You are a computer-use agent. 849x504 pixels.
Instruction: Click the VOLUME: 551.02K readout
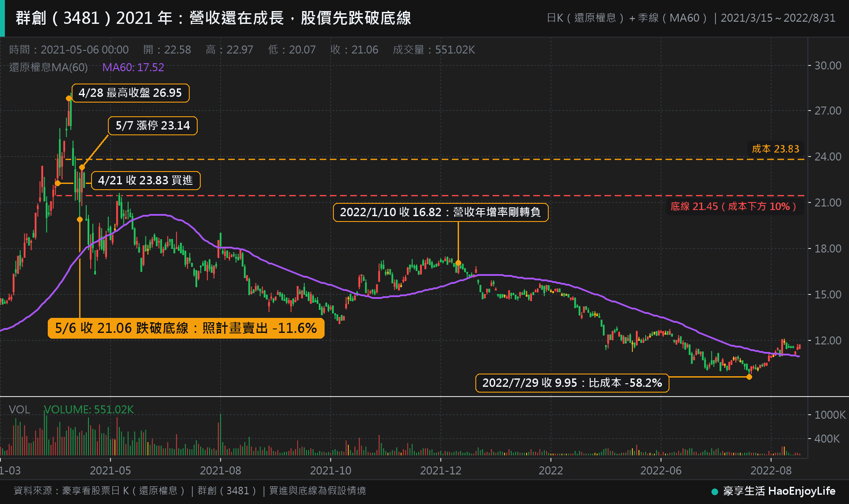click(x=89, y=409)
